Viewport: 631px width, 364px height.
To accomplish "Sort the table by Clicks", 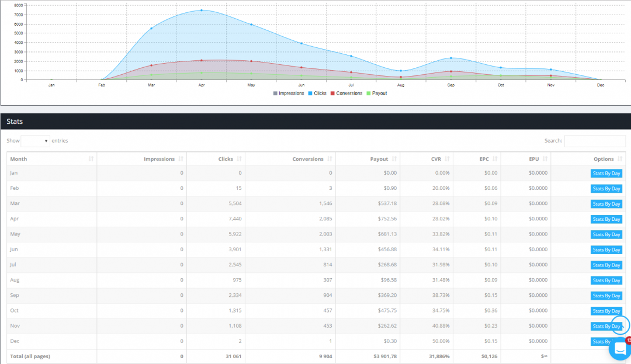I will [240, 159].
